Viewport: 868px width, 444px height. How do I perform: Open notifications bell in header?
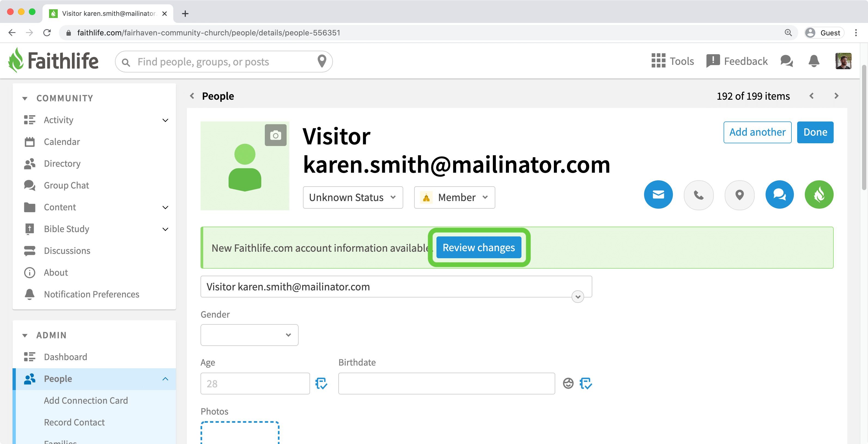pos(814,61)
